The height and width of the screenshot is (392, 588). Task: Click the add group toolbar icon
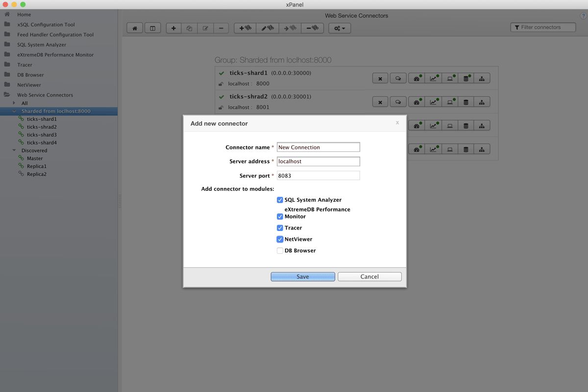point(245,28)
